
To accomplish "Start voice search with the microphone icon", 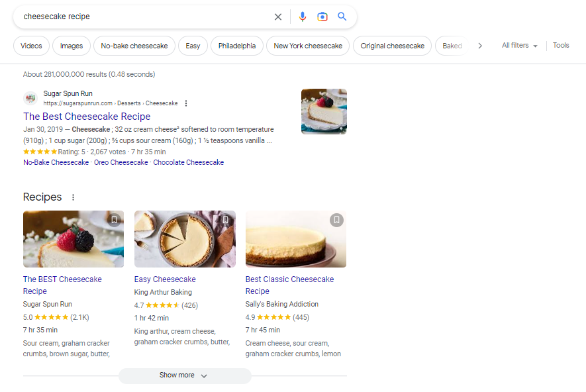I will (303, 17).
